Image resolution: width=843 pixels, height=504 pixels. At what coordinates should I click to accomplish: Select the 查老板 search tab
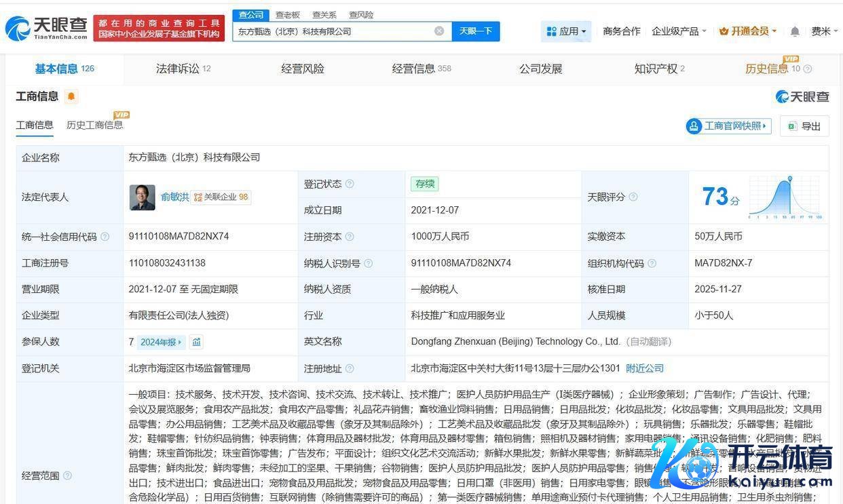tap(287, 15)
